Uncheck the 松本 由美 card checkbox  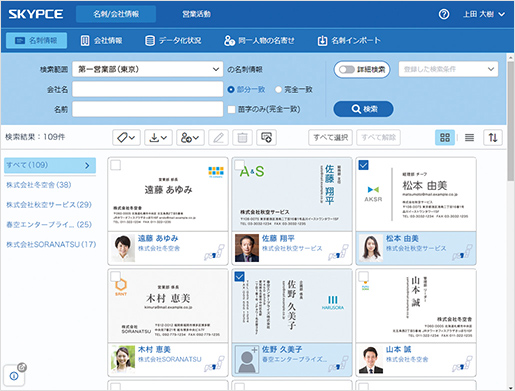point(363,165)
